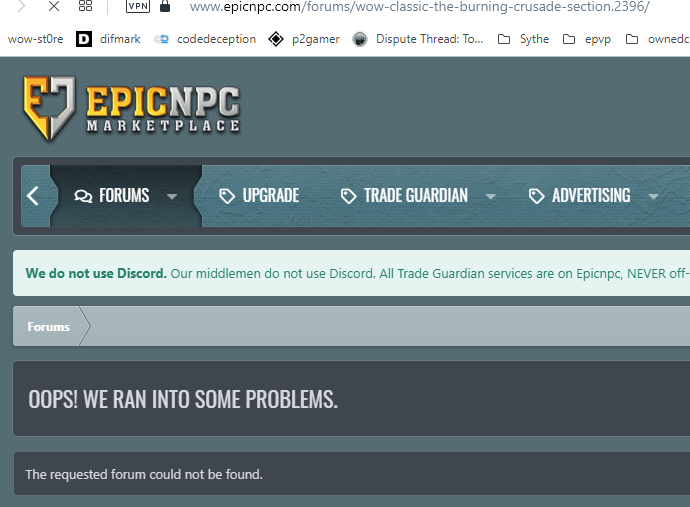Click the Sythe folder icon

pos(504,40)
